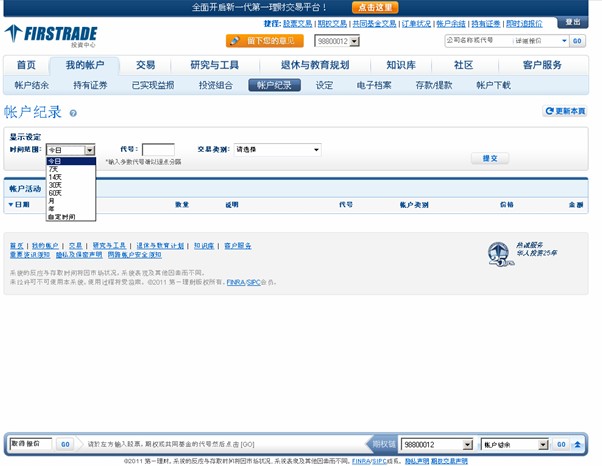Open the 交易类别 dropdown

pos(315,150)
